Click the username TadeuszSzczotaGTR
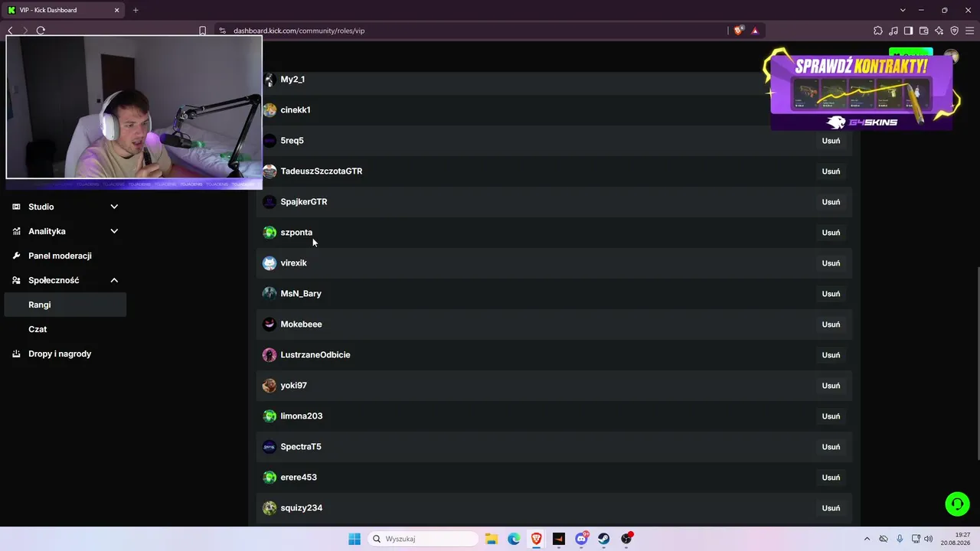 tap(322, 171)
